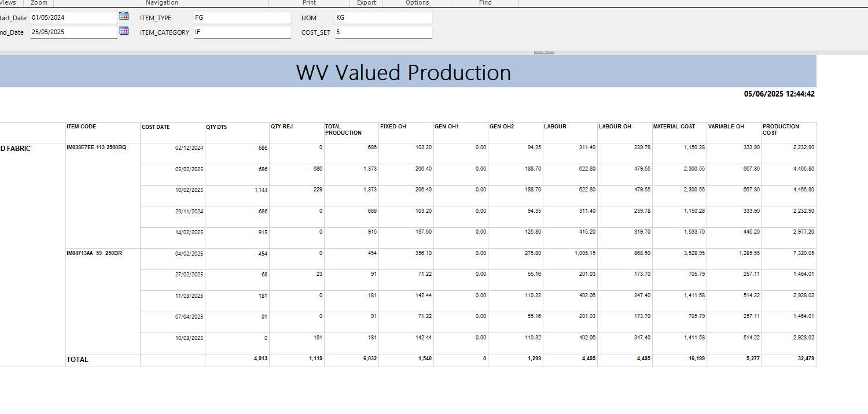Click material cost value 1,533.70
The width and height of the screenshot is (868, 414).
pos(694,232)
